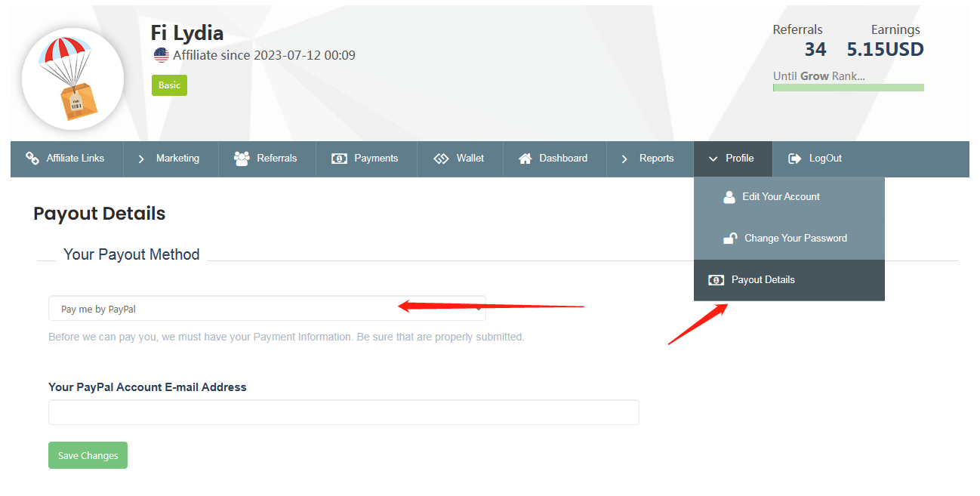
Task: Click the chain-link Affiliate Links icon
Action: [32, 159]
